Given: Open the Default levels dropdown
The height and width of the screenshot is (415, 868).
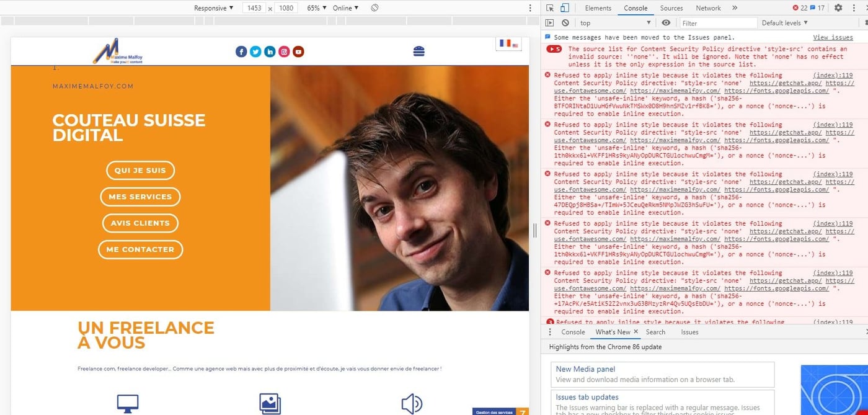Looking at the screenshot, I should point(784,22).
